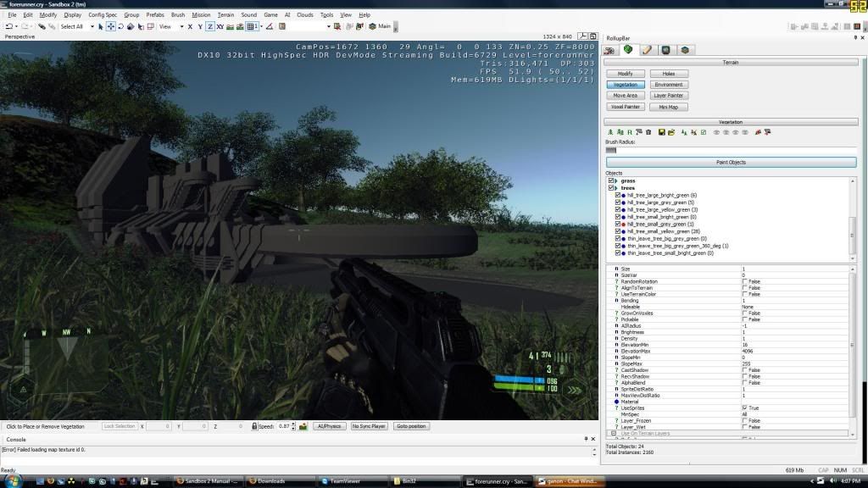Click the black floppy disk Export Vegetation icon
Screen dimensions: 868x488
click(x=661, y=132)
